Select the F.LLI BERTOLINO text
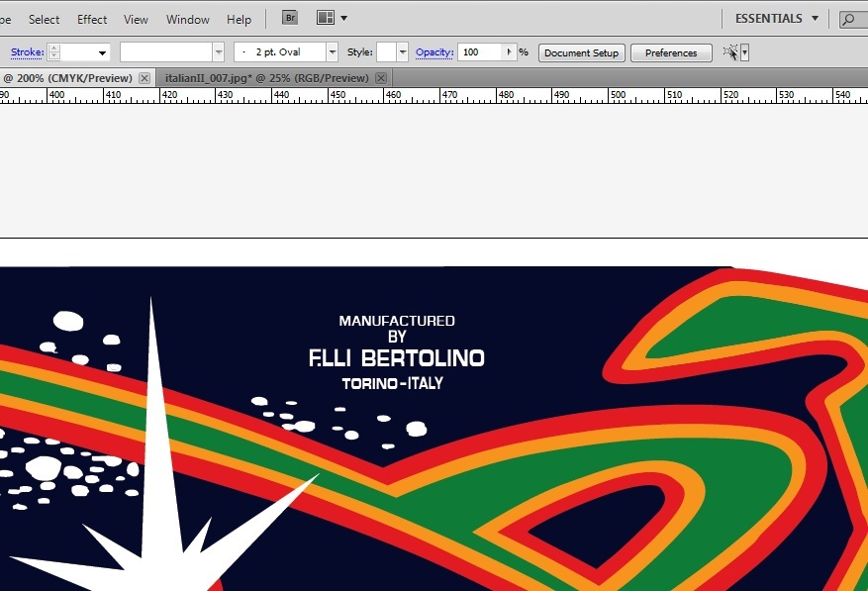The width and height of the screenshot is (868, 591). [x=396, y=358]
